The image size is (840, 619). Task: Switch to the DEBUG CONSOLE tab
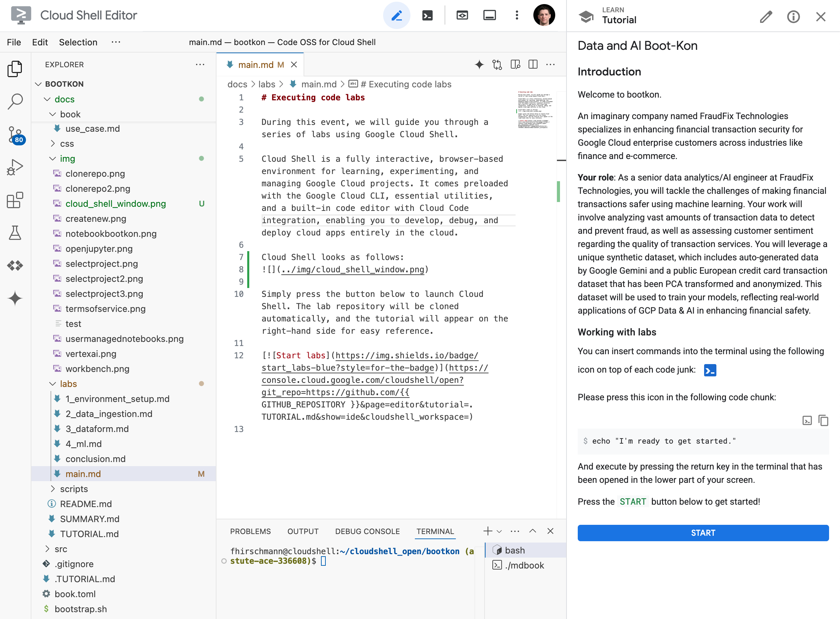367,531
